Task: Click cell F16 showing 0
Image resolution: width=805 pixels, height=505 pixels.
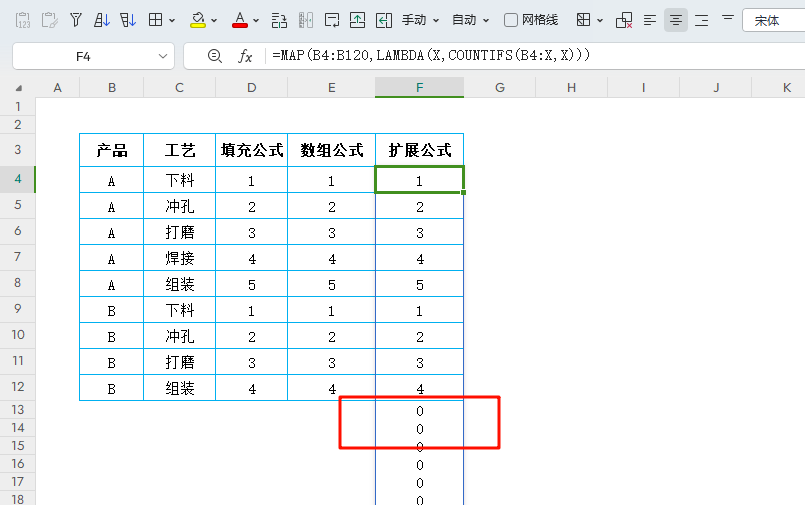Action: (419, 464)
